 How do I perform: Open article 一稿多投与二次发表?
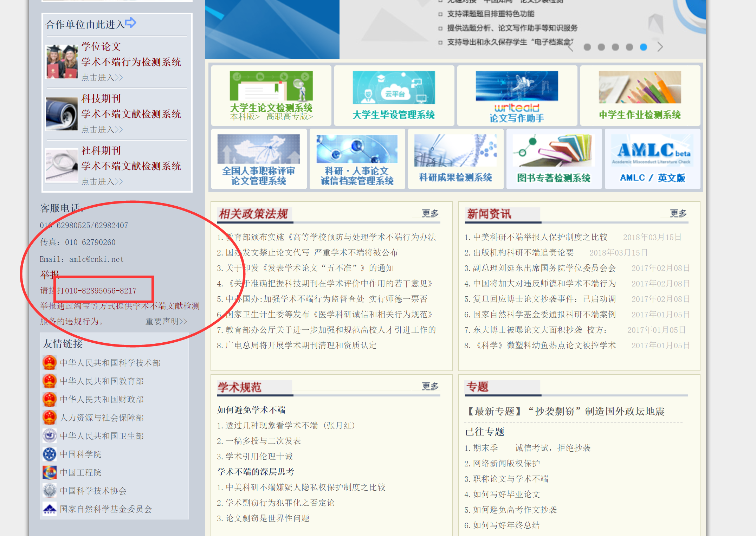[263, 441]
